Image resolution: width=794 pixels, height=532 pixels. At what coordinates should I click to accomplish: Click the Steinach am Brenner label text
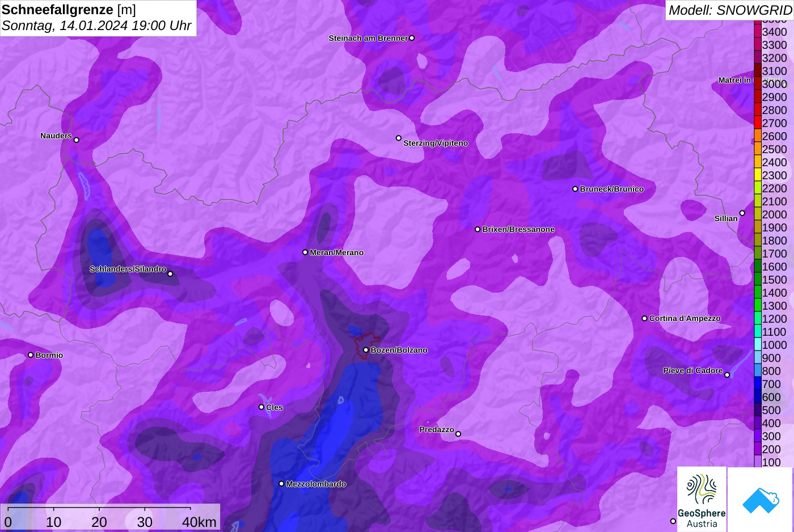coord(368,38)
